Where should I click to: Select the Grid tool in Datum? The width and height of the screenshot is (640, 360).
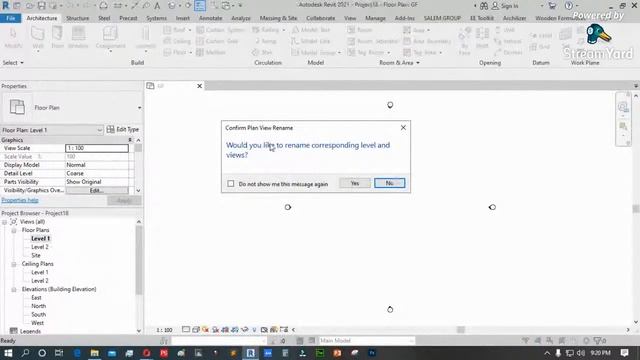click(540, 47)
